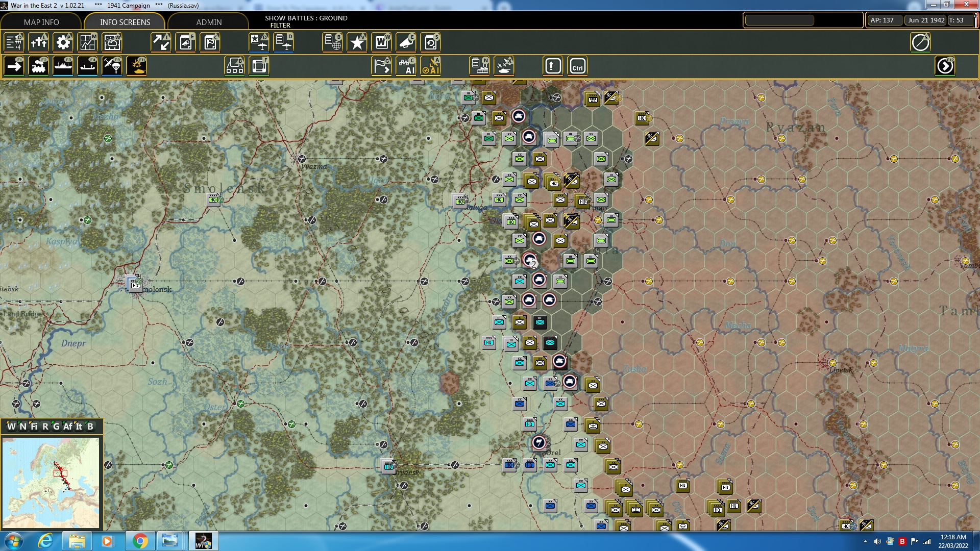The height and width of the screenshot is (551, 980).
Task: Open the Metrics chart icon
Action: 87,42
